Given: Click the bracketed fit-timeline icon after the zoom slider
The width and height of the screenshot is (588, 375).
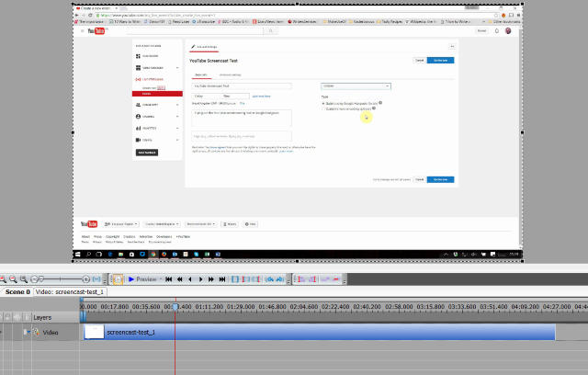Looking at the screenshot, I should [x=96, y=279].
